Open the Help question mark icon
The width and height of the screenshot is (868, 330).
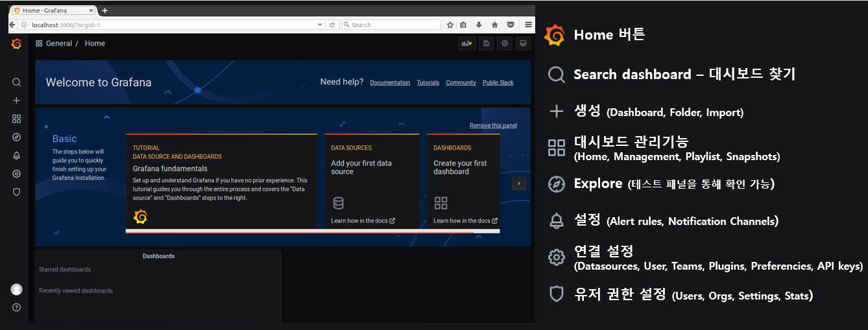pyautogui.click(x=16, y=307)
